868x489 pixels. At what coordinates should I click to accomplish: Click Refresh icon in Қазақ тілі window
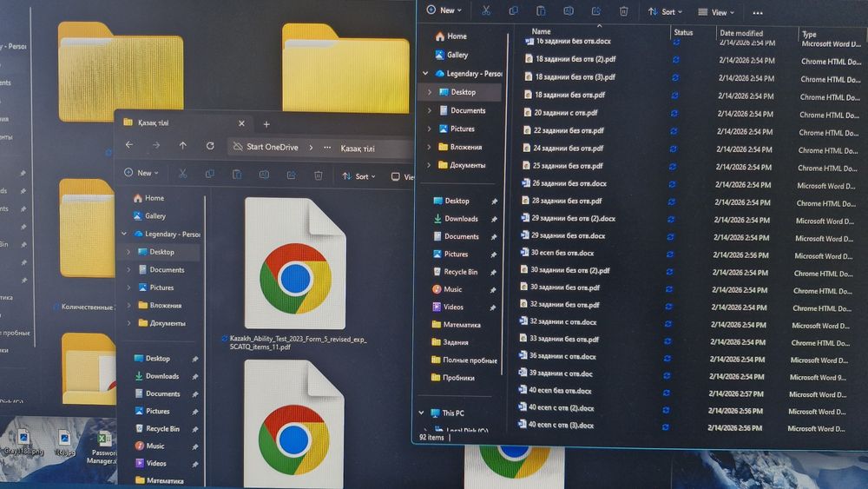(210, 146)
